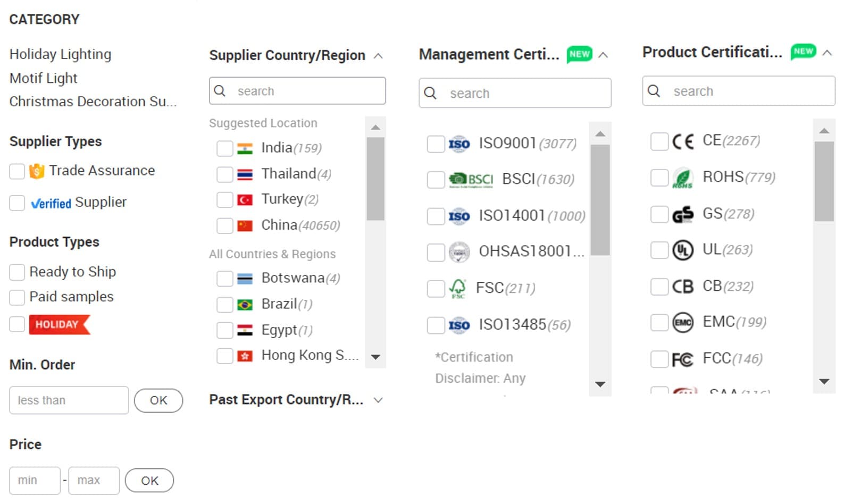Tick the ISO9001 certification checkbox
The image size is (844, 504).
point(436,144)
